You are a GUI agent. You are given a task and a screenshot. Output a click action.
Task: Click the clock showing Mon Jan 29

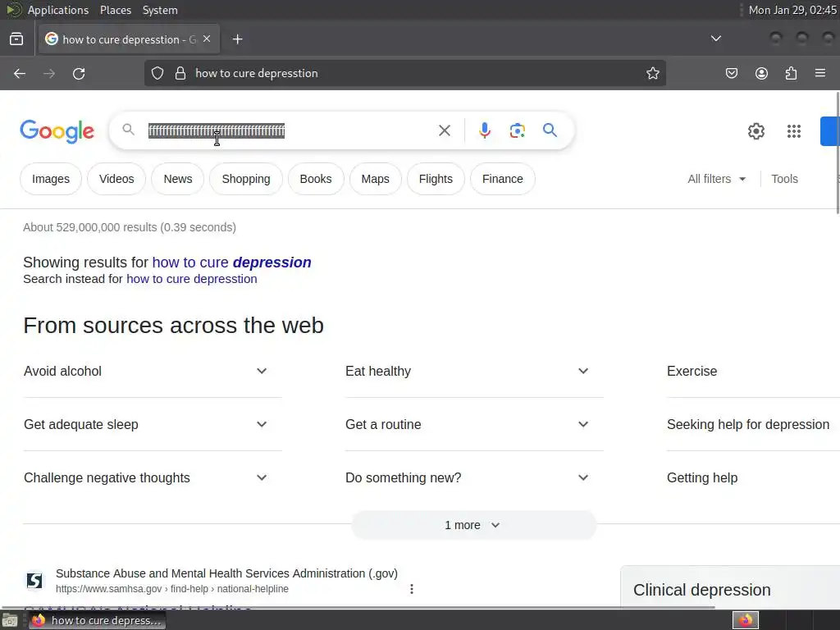coord(792,10)
